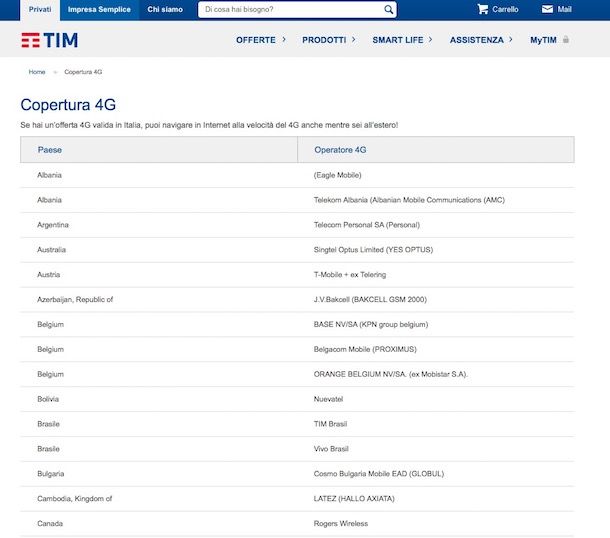Open the ASSISTENZA menu

(477, 40)
